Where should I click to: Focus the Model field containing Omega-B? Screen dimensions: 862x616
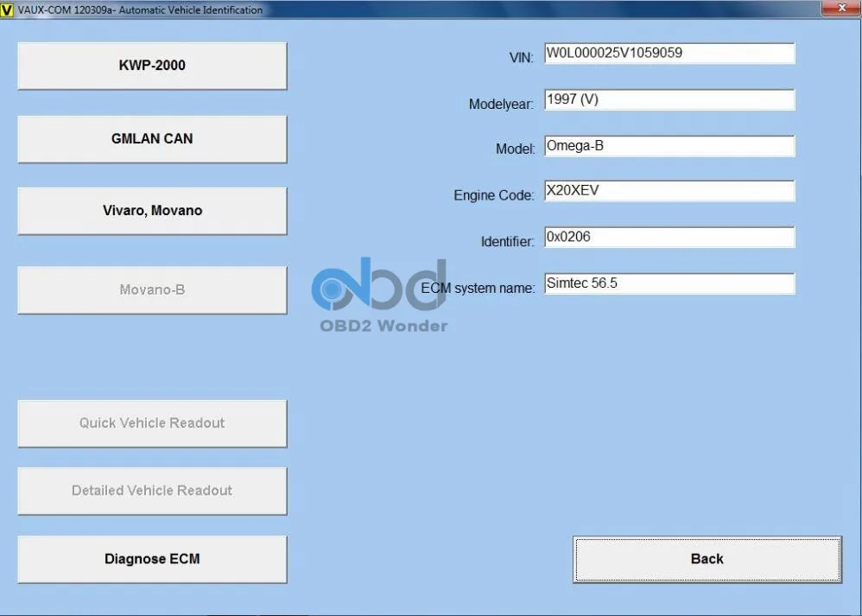point(669,146)
